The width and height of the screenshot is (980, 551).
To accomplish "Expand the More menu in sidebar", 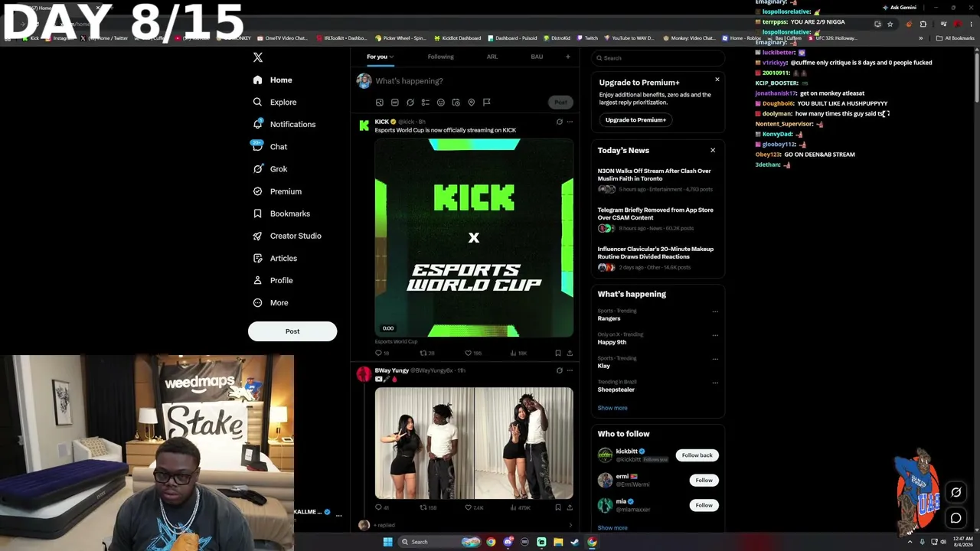I will pyautogui.click(x=270, y=303).
